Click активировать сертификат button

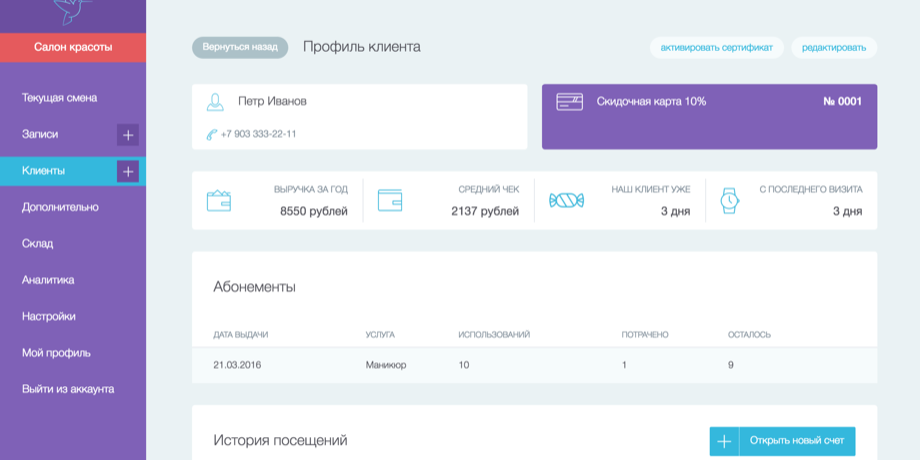pos(716,48)
